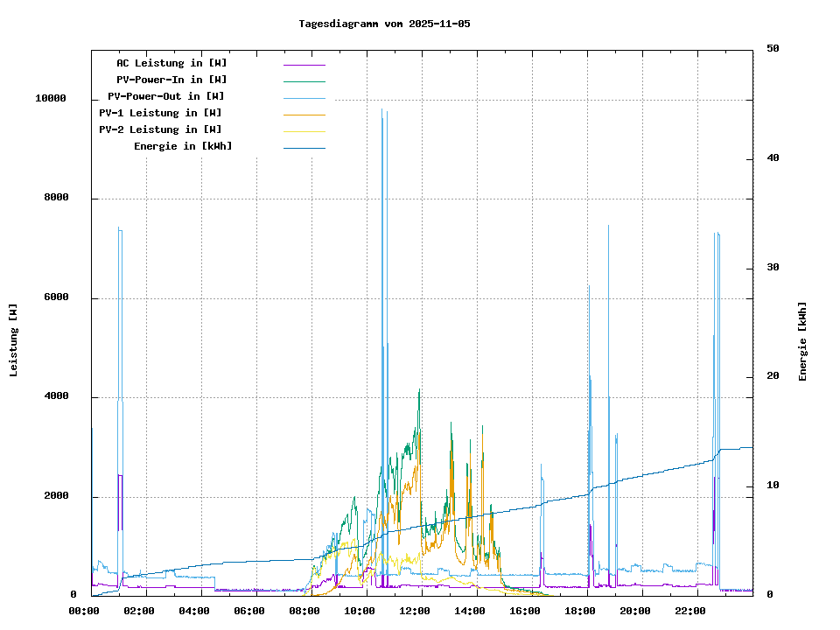
Task: Click the light-blue PV-Power-Out legend line
Action: (x=304, y=98)
